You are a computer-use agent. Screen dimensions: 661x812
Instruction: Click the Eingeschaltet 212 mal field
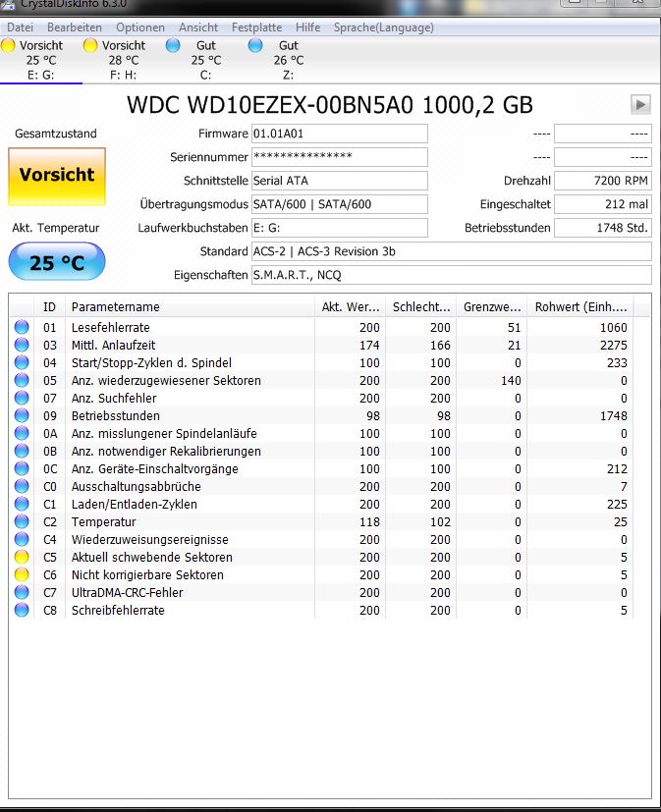click(603, 204)
